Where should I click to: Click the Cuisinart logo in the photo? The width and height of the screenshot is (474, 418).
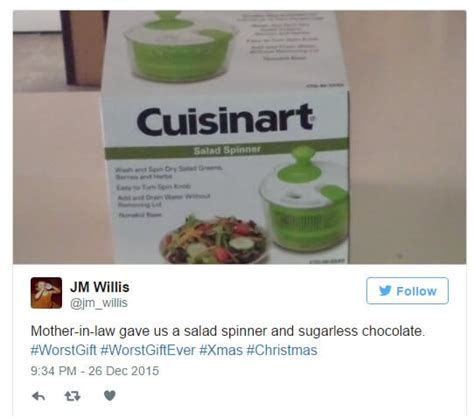225,119
